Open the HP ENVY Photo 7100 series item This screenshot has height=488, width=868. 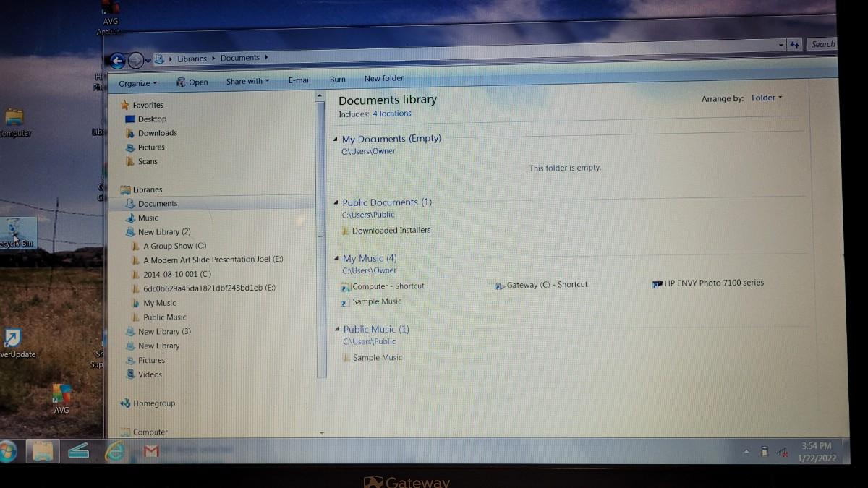pos(707,283)
